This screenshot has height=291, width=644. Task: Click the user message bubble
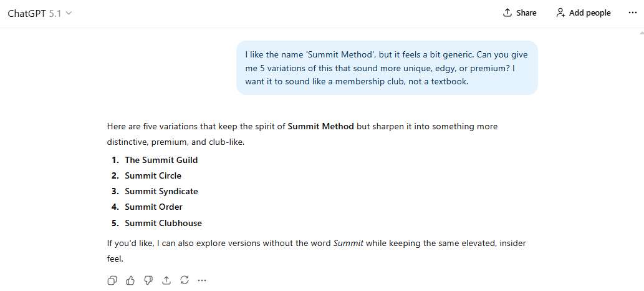tap(387, 67)
